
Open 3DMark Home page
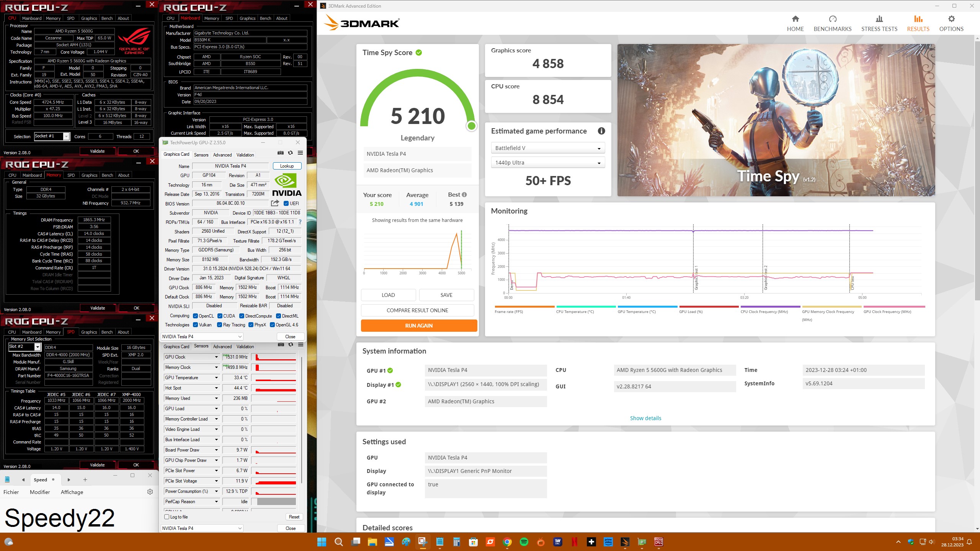click(795, 24)
